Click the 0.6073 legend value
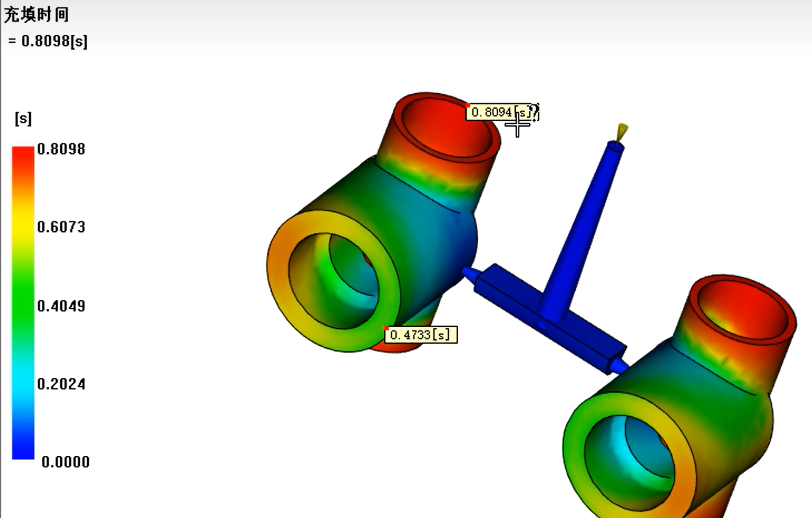Screen dimensions: 812x518 [x=61, y=227]
